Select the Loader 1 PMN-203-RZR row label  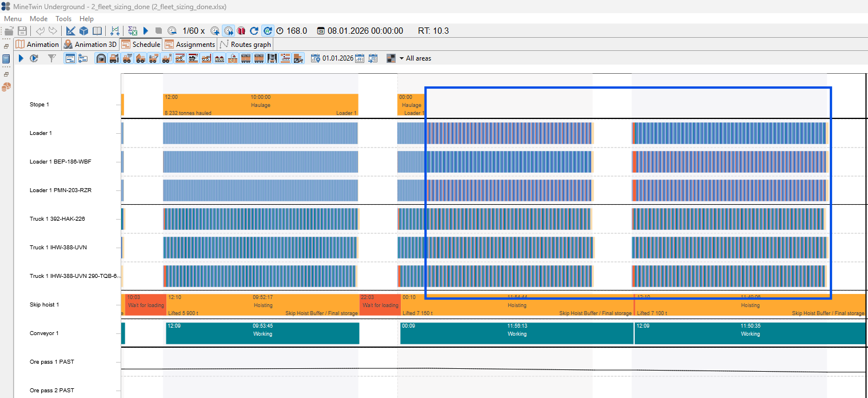(60, 190)
